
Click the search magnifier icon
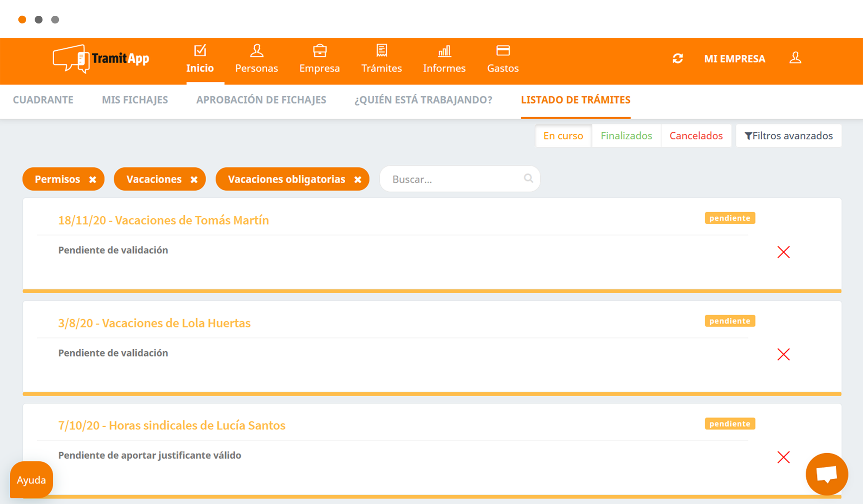(x=528, y=178)
